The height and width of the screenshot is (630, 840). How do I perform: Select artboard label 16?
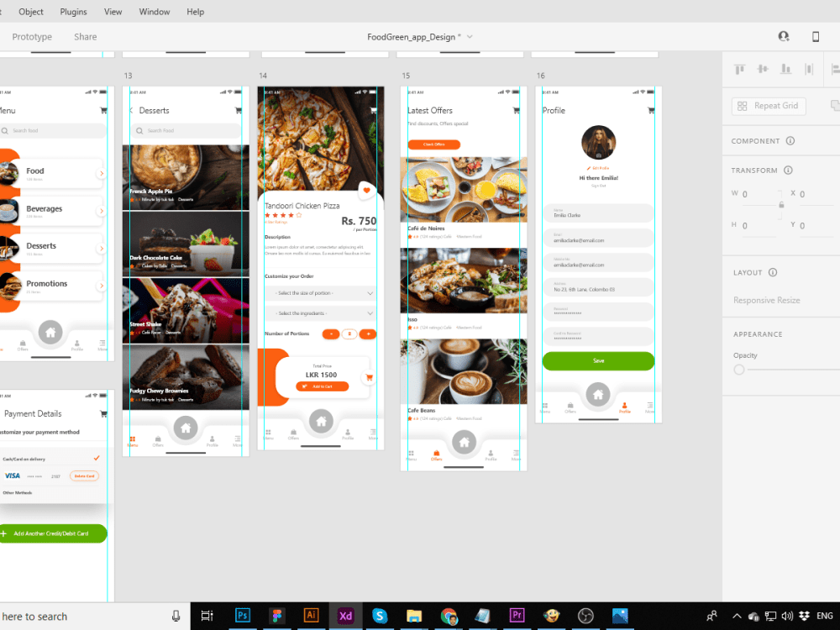(540, 76)
